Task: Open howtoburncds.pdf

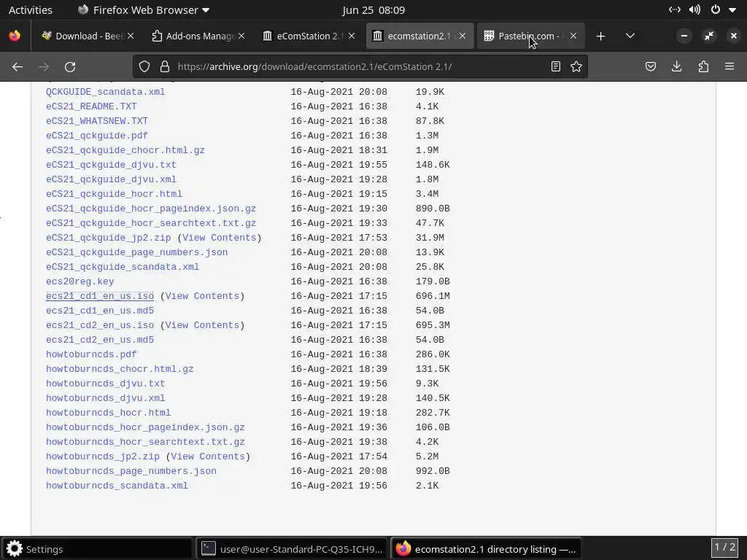Action: tap(91, 354)
